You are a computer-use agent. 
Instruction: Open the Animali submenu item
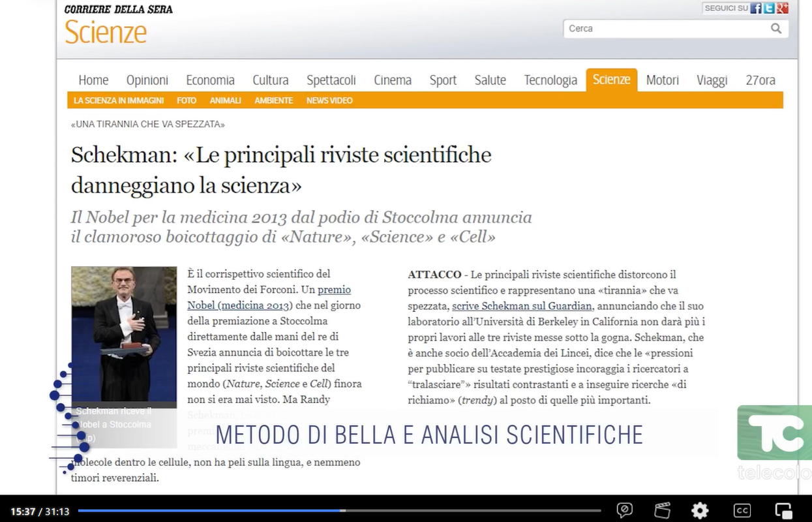coord(226,100)
